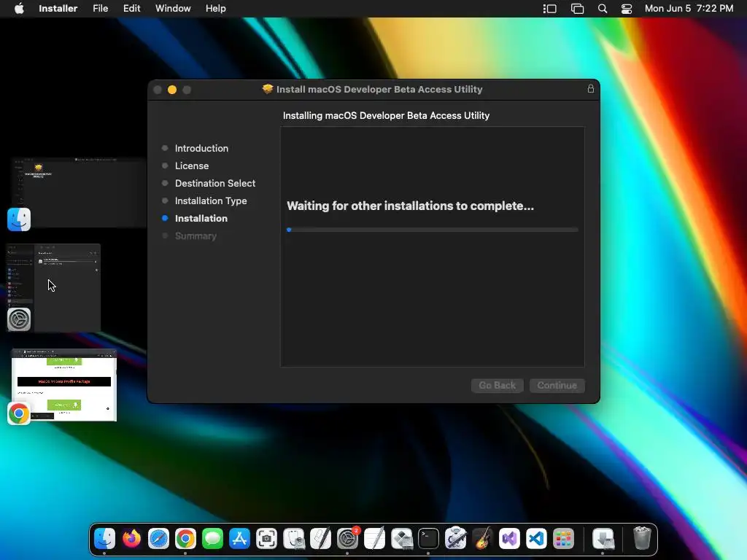
Task: Launch the App Store from the Dock
Action: click(239, 539)
